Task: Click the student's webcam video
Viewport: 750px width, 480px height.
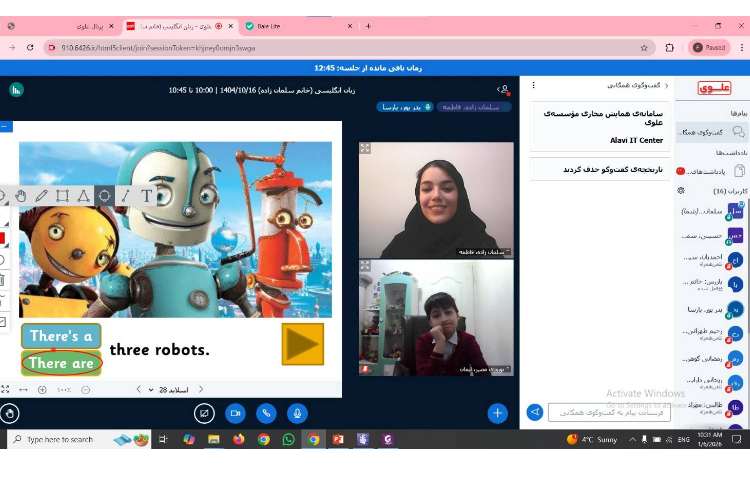Action: point(436,317)
